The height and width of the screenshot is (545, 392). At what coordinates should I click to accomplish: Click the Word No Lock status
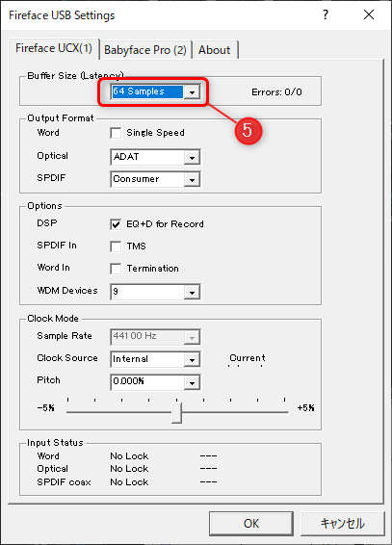click(129, 455)
